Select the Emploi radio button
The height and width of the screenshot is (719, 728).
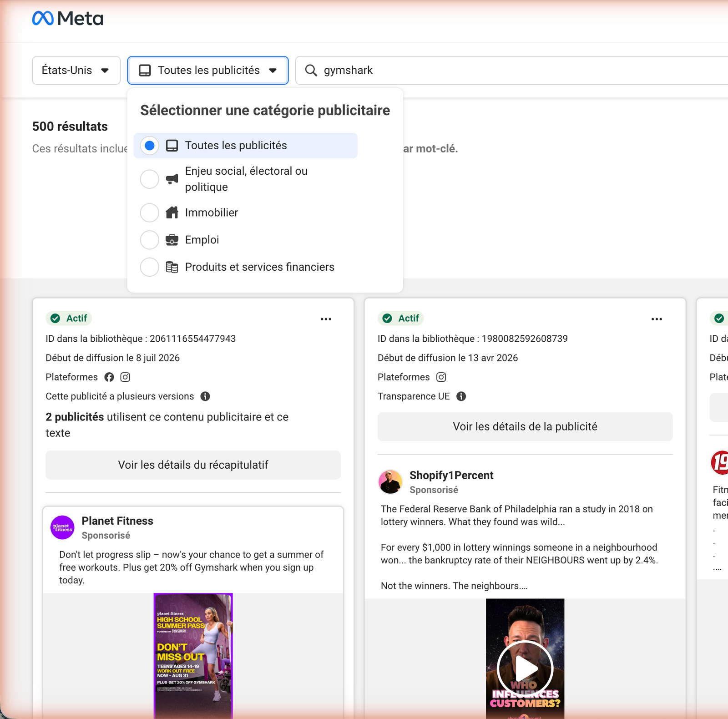point(149,240)
